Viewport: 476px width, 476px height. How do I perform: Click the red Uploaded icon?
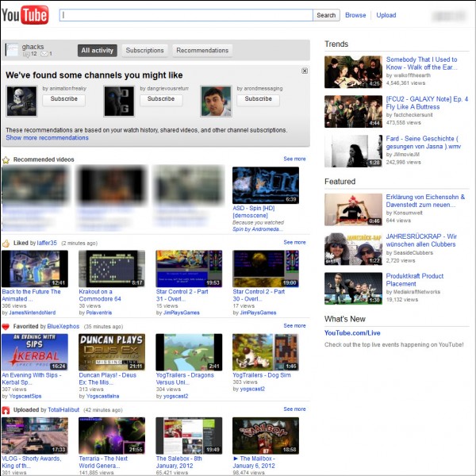pyautogui.click(x=6, y=410)
